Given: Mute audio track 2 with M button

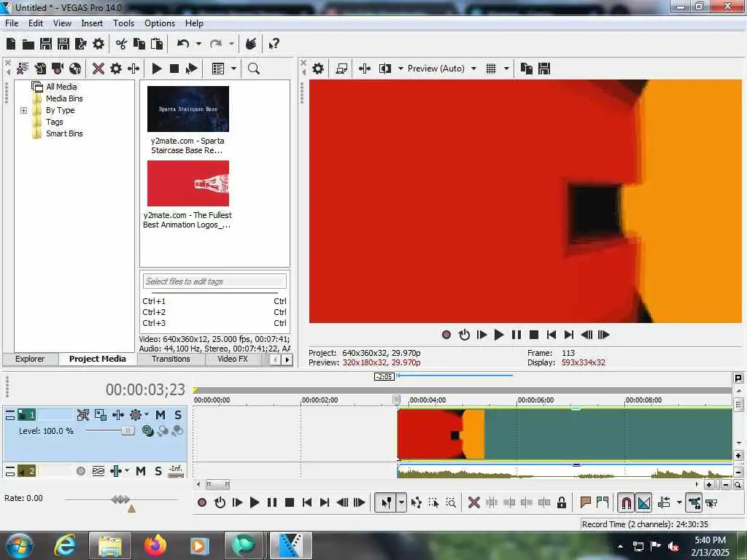Looking at the screenshot, I should pyautogui.click(x=141, y=472).
